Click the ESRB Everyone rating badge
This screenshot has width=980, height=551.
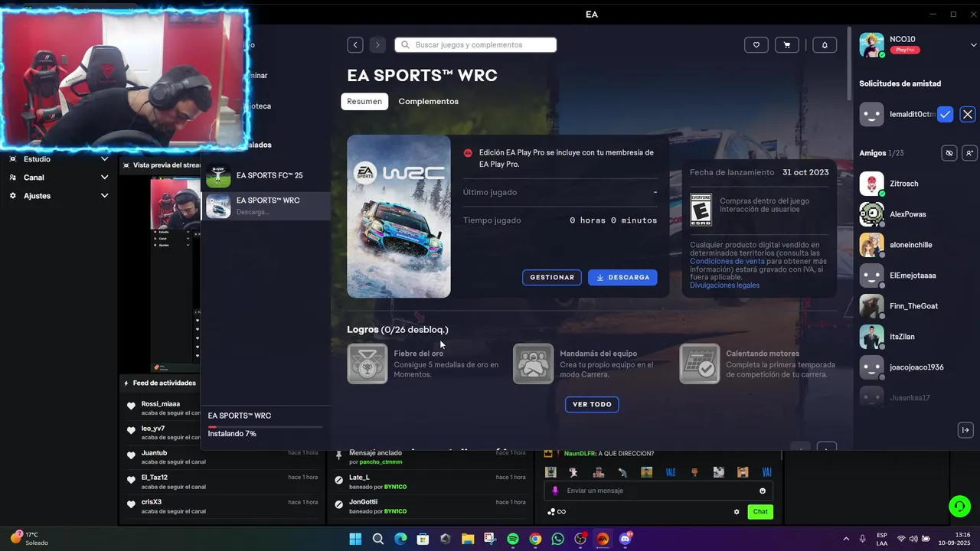coord(701,209)
